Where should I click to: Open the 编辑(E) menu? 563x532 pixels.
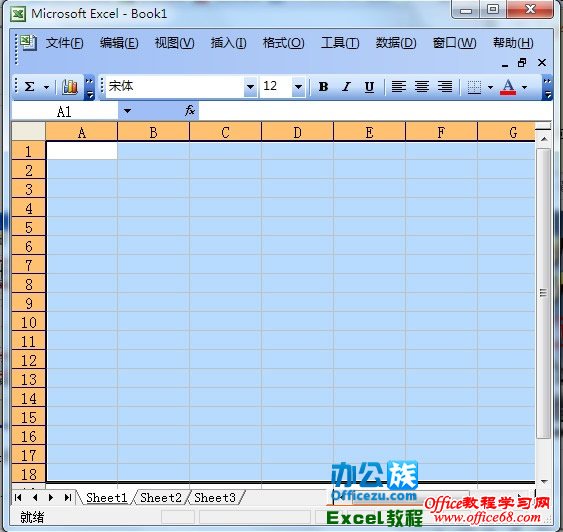coord(119,43)
